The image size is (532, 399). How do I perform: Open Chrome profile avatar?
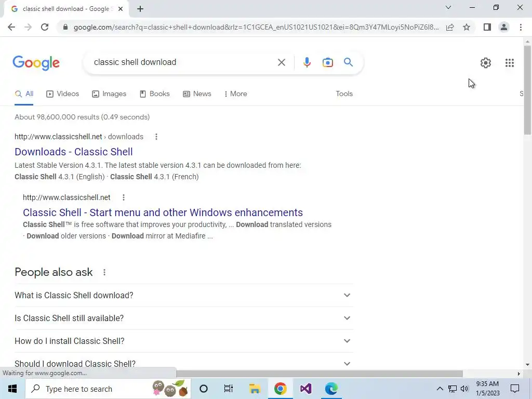[504, 27]
